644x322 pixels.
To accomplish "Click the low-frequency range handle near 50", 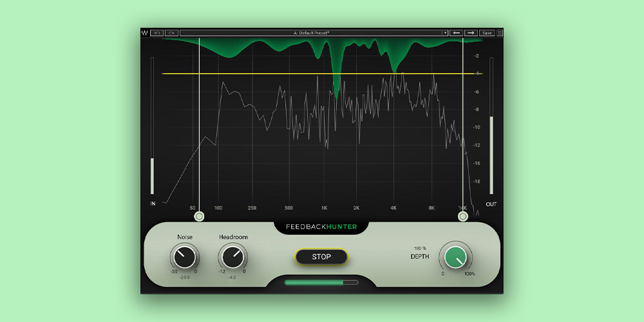I will 199,216.
